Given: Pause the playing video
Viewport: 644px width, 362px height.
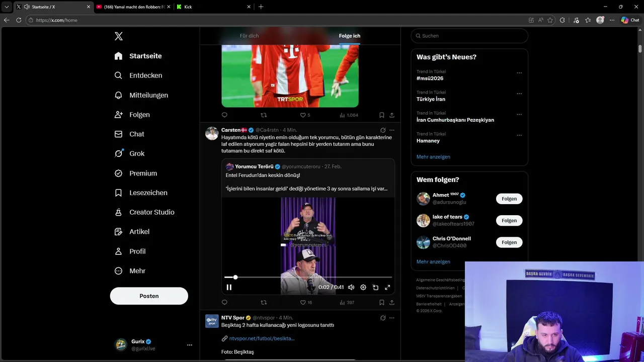Looking at the screenshot, I should coord(229,288).
